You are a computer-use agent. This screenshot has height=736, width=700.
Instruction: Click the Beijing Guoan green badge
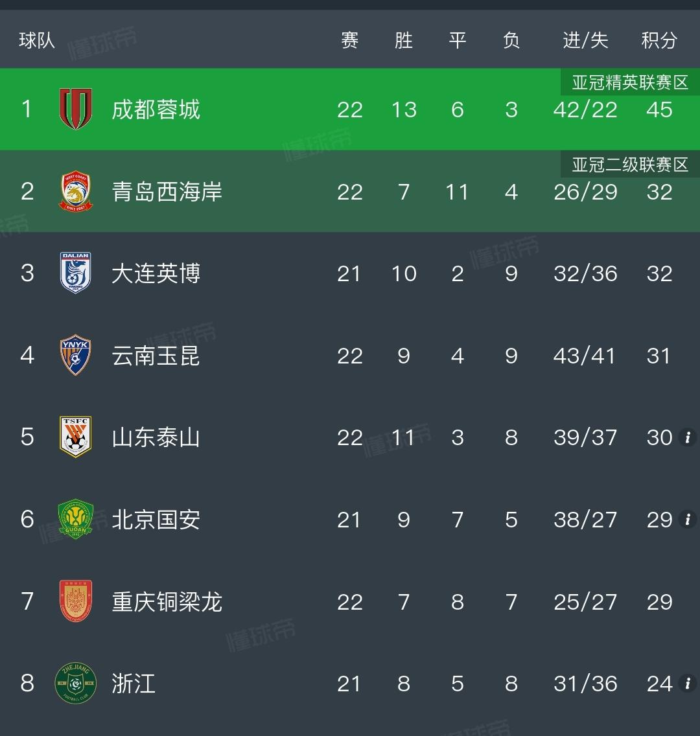pos(76,519)
